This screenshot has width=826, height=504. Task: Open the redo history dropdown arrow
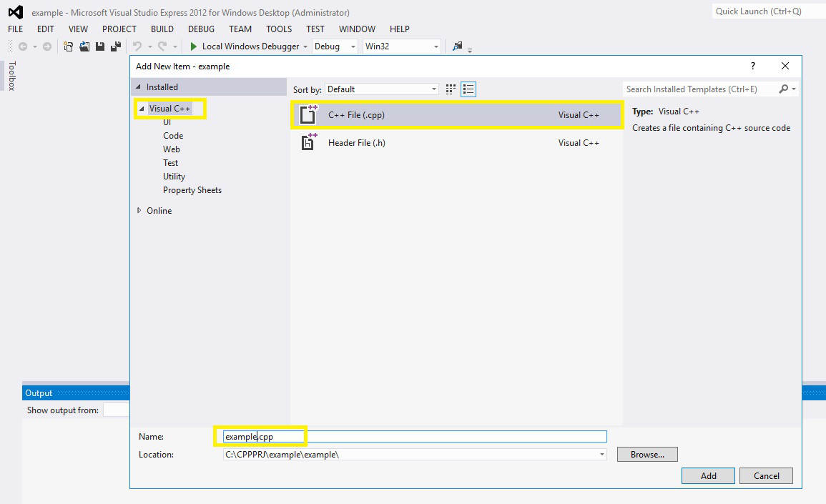pos(175,47)
